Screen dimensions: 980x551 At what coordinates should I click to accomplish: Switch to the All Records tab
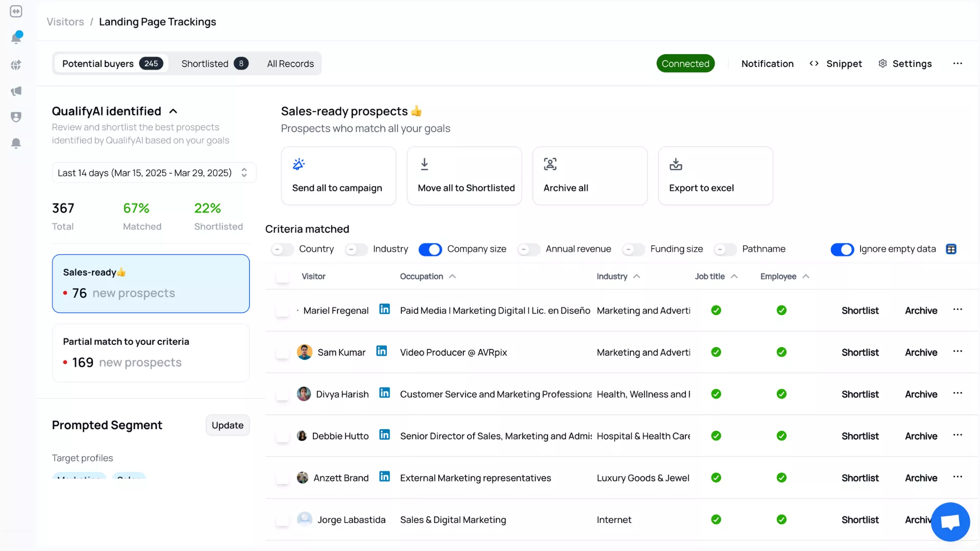pos(290,64)
